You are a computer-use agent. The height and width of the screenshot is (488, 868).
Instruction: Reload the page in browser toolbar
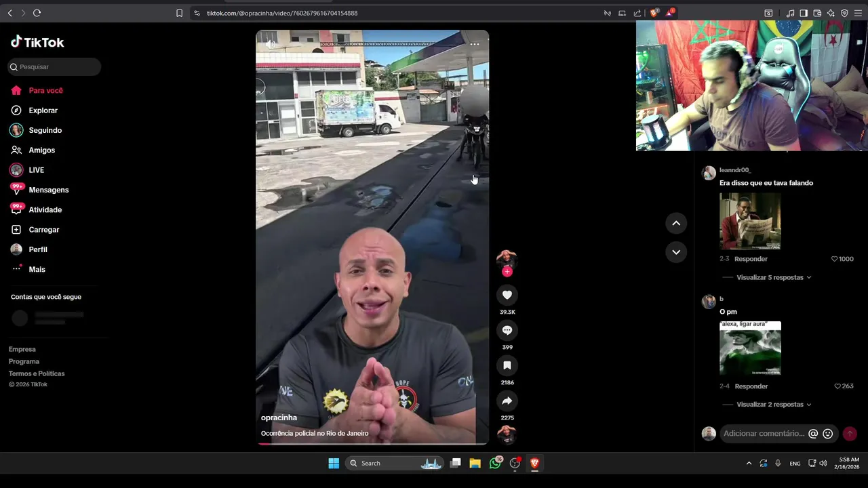(x=37, y=13)
